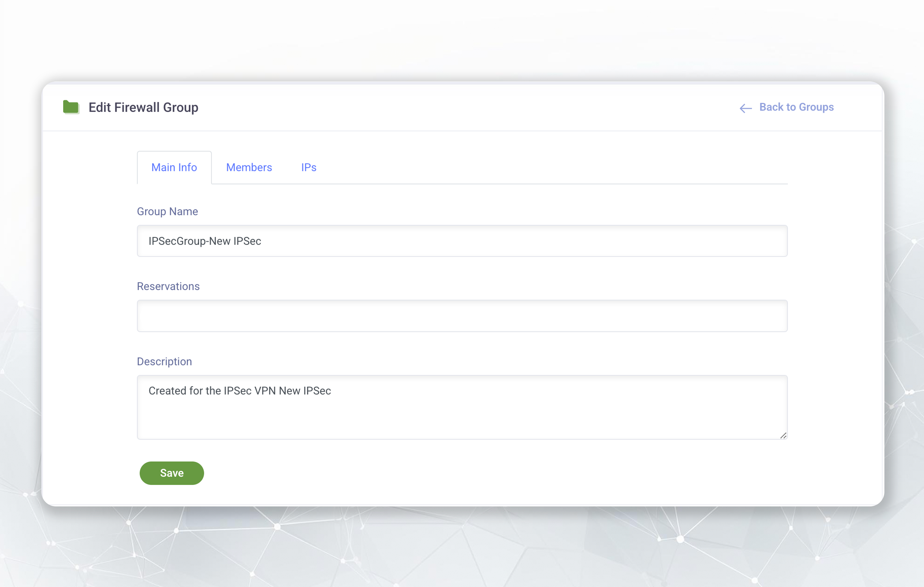Click the Reservations label
Viewport: 924px width, 587px height.
click(168, 286)
